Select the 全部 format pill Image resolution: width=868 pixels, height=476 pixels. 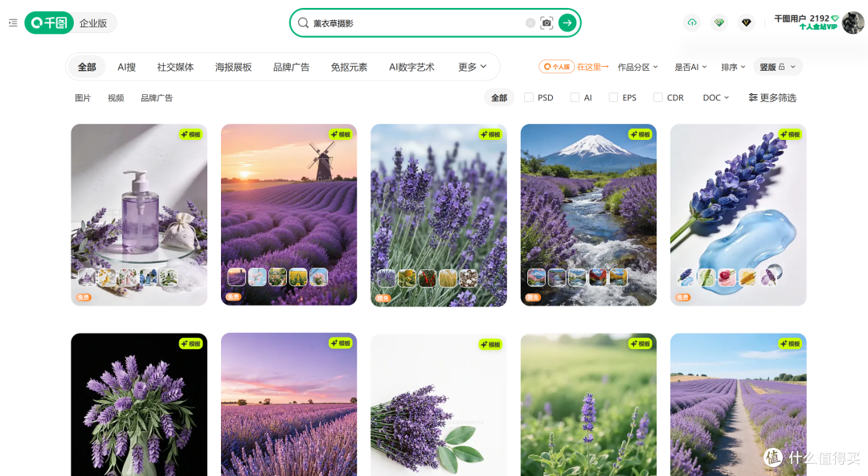[x=499, y=97]
